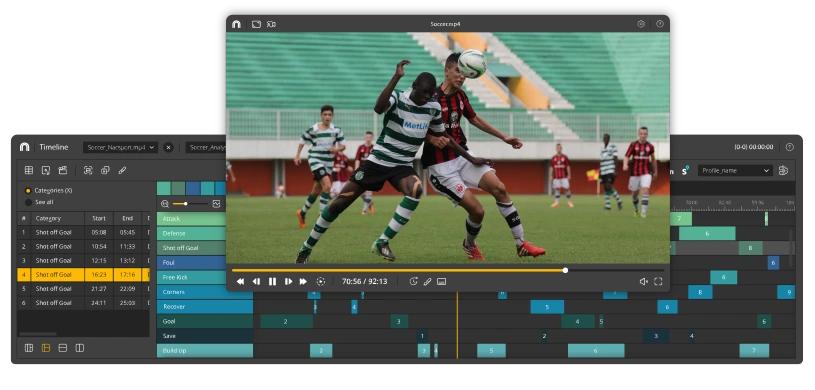
Task: Select the Categories radio option
Action: click(28, 191)
